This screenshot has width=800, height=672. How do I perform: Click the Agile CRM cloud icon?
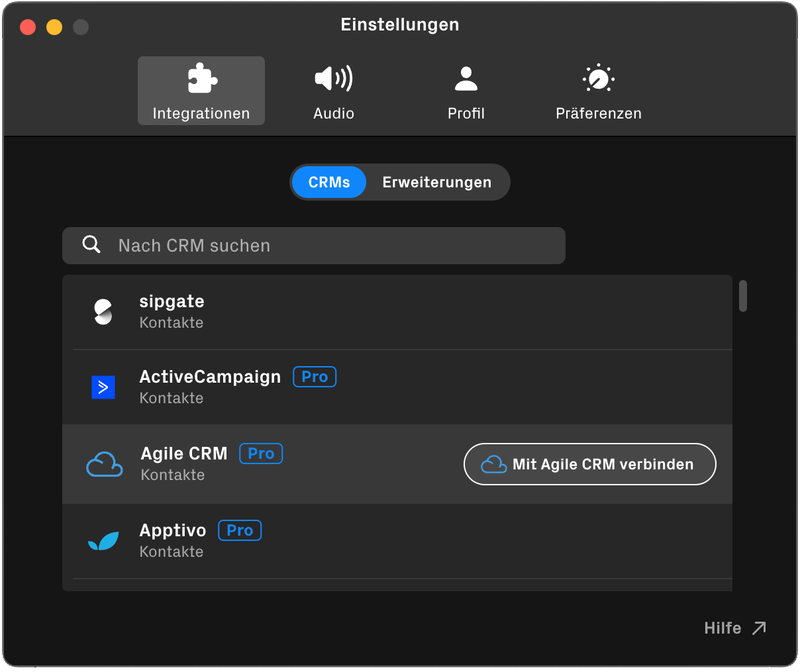[x=105, y=464]
